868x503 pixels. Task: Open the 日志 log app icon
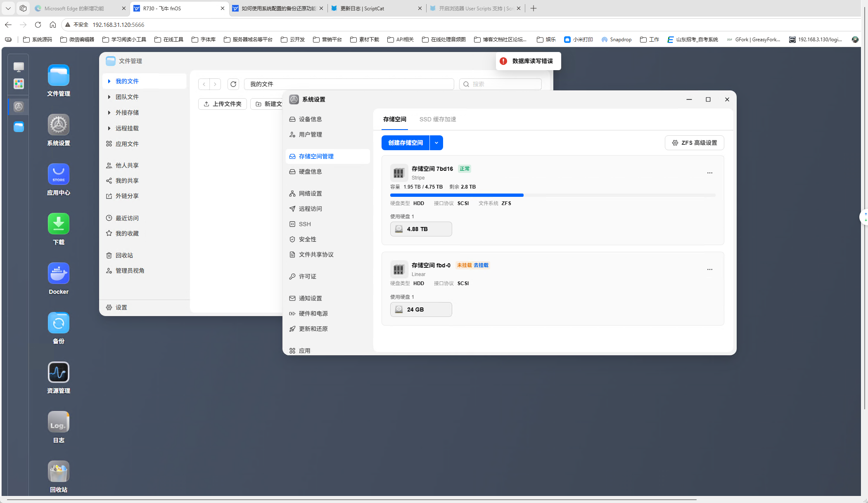point(58,422)
